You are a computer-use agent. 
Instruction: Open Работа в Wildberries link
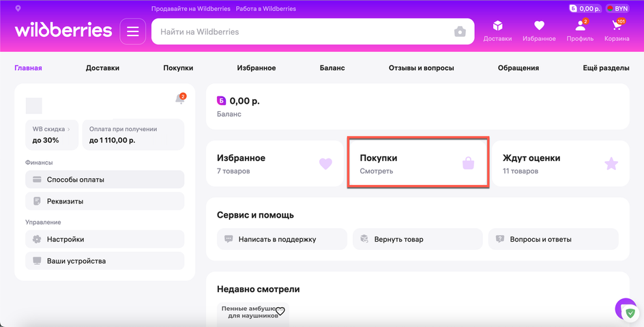266,9
